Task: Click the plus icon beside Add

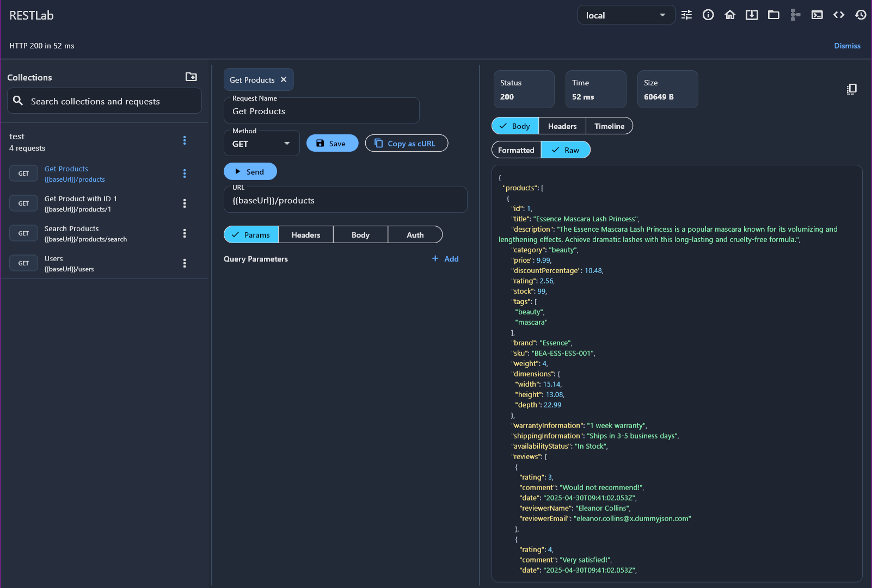Action: pyautogui.click(x=435, y=258)
